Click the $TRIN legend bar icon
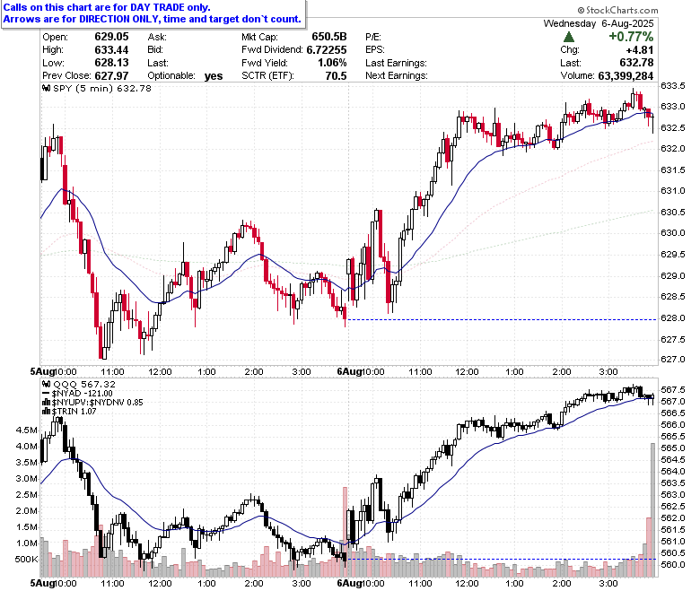Screen dimensions: 700x591 pyautogui.click(x=46, y=412)
